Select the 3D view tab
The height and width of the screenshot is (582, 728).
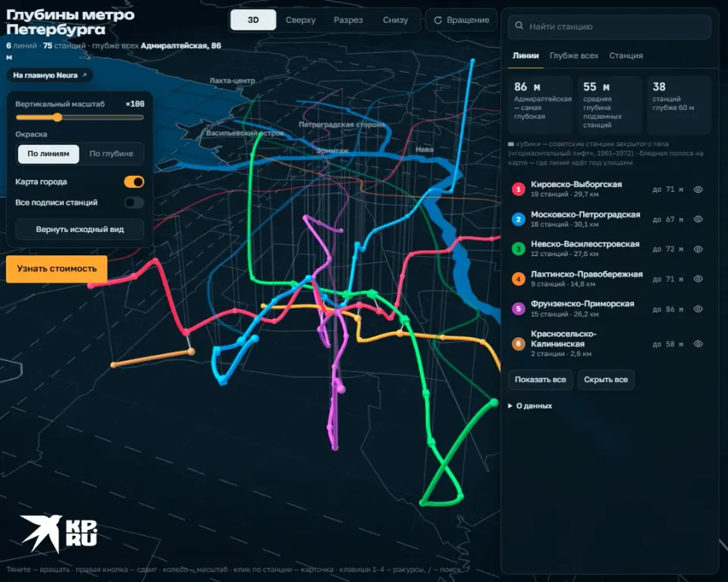pos(253,20)
